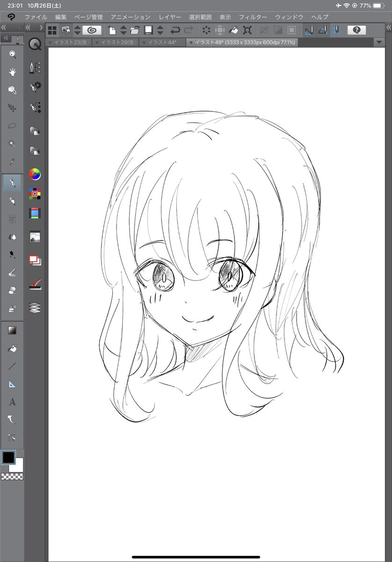Viewport: 392px width, 562px height.
Task: Open the ヘルプ menu
Action: [x=320, y=17]
